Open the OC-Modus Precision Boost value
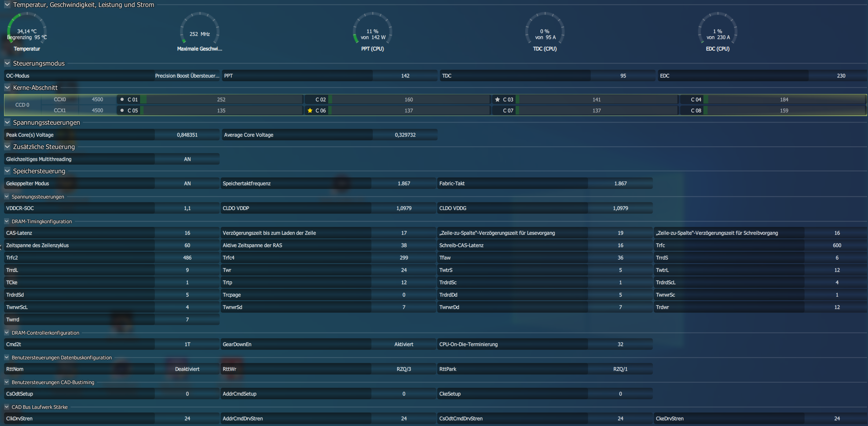This screenshot has width=868, height=426. [187, 76]
